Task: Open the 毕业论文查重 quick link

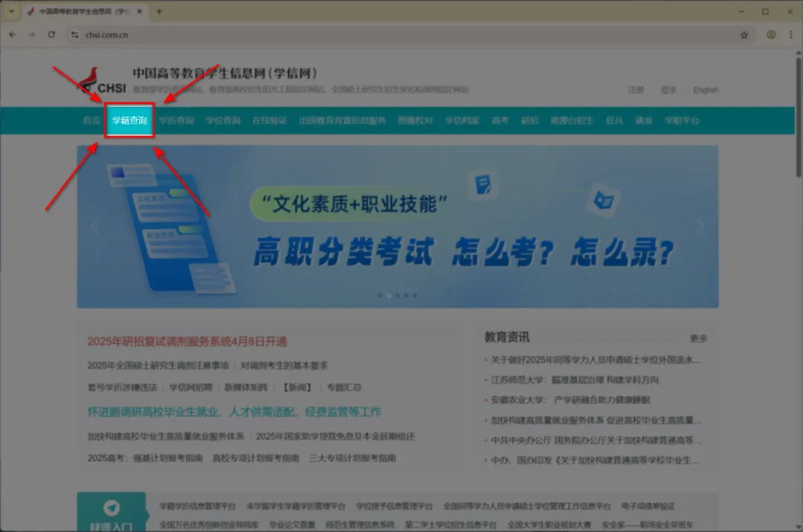Action: click(x=292, y=525)
